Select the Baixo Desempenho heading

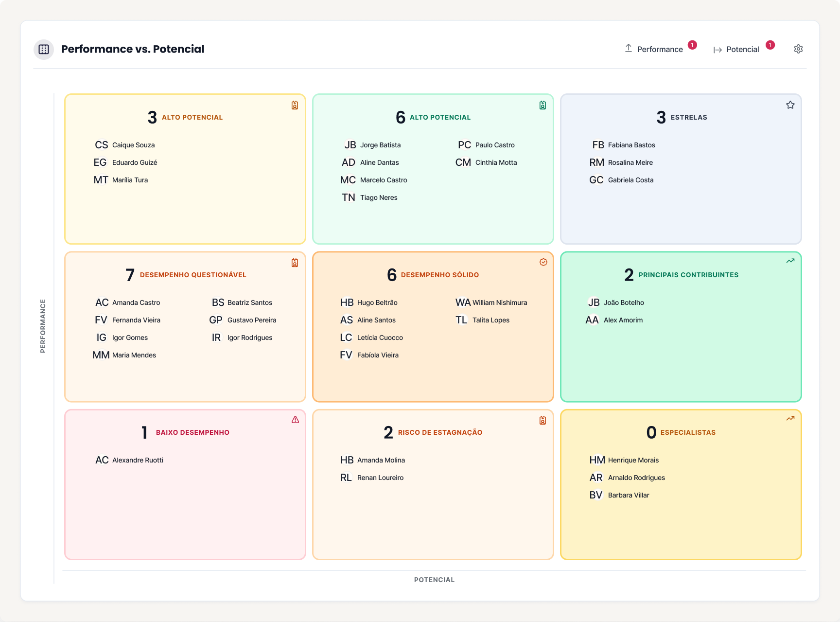click(x=192, y=432)
